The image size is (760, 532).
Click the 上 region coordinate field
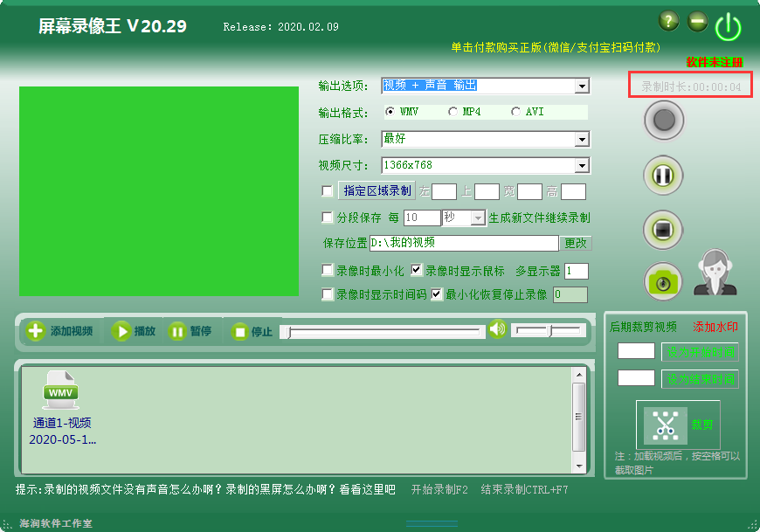(x=487, y=191)
